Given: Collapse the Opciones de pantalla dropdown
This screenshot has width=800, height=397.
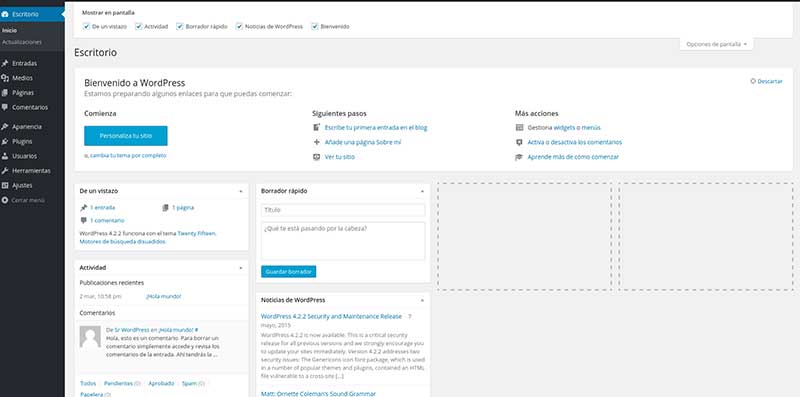Looking at the screenshot, I should pyautogui.click(x=716, y=44).
